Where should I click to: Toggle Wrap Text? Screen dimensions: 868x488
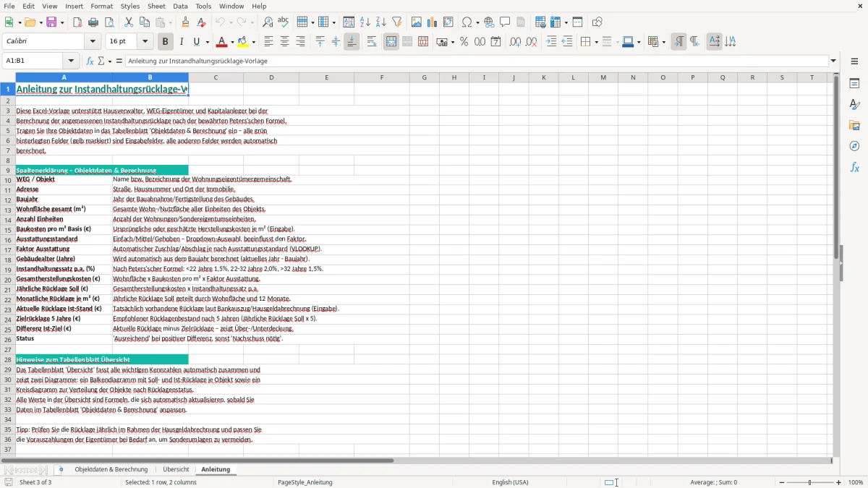[372, 42]
